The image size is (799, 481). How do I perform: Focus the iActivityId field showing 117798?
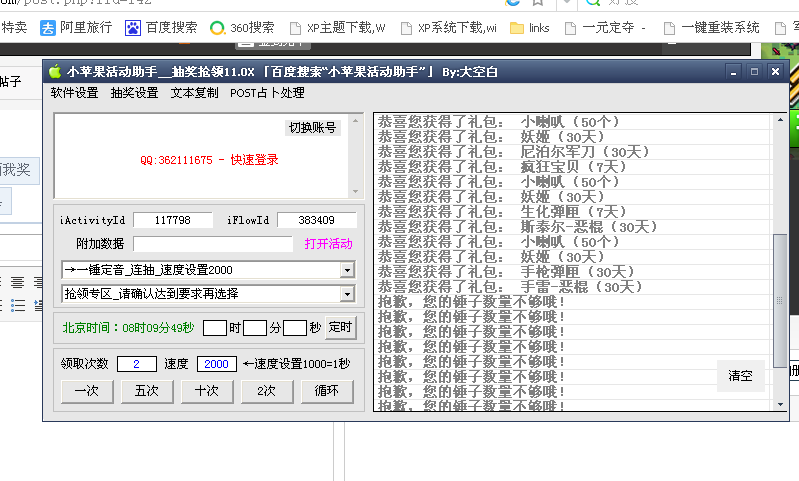(173, 220)
